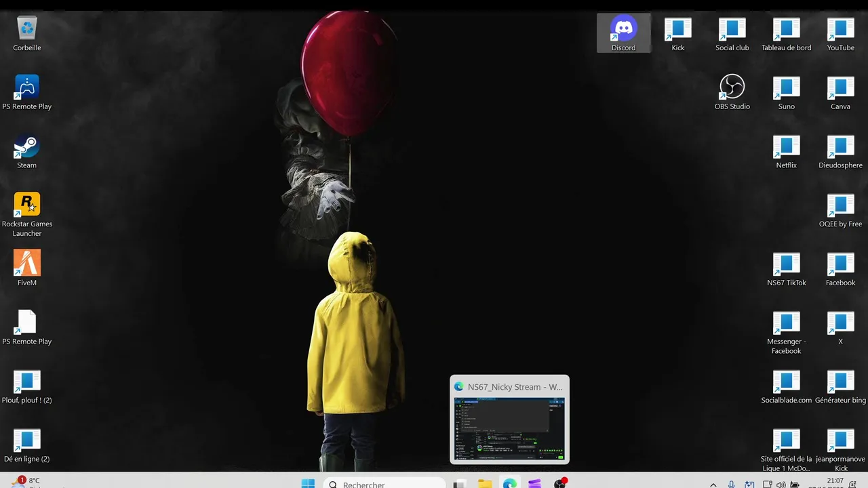
Task: Select the Kick desktop shortcut
Action: pos(678,33)
